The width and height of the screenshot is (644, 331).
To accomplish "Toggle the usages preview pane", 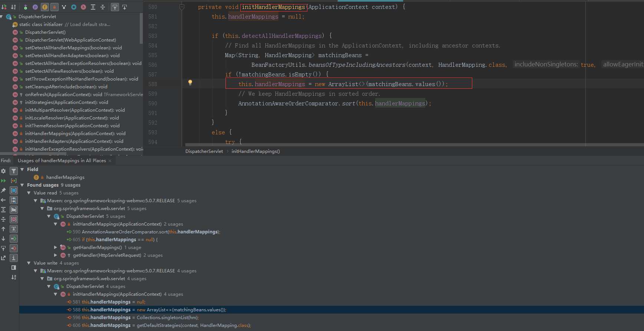I will pos(14,268).
